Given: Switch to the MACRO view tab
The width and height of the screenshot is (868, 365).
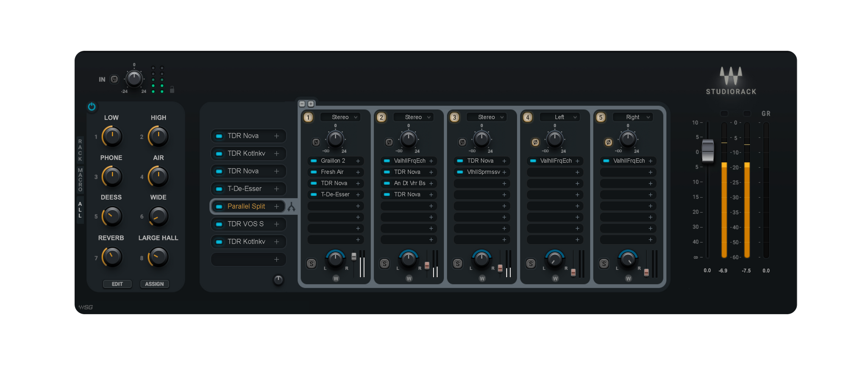Looking at the screenshot, I should pyautogui.click(x=80, y=179).
